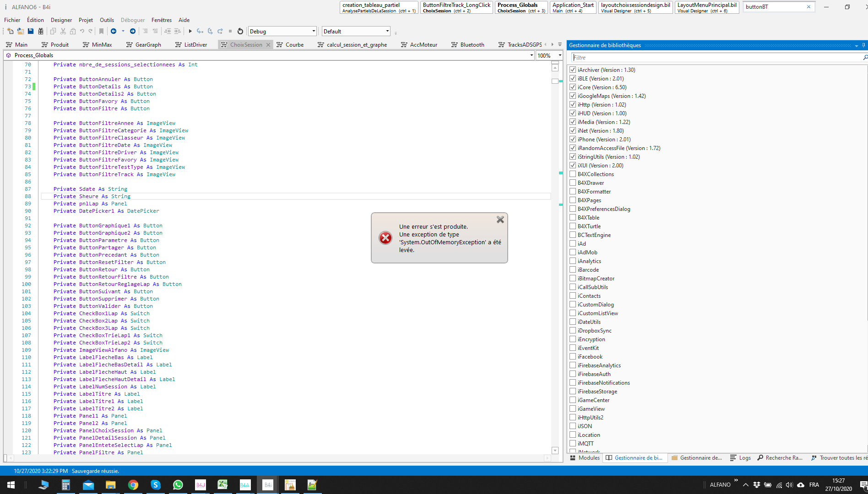Click the code editor vertical scrollbar down arrow
The width and height of the screenshot is (868, 494).
(x=555, y=450)
